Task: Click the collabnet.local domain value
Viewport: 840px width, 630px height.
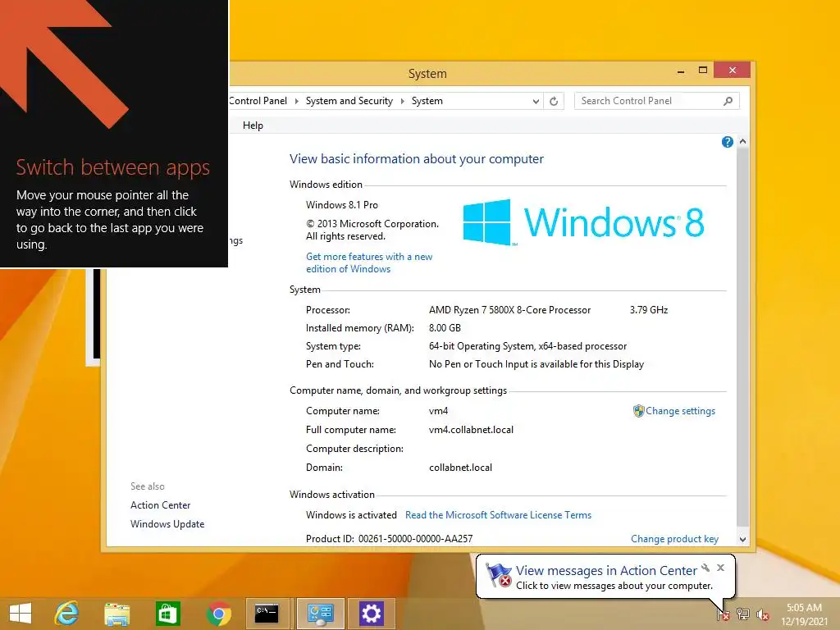Action: pyautogui.click(x=460, y=467)
